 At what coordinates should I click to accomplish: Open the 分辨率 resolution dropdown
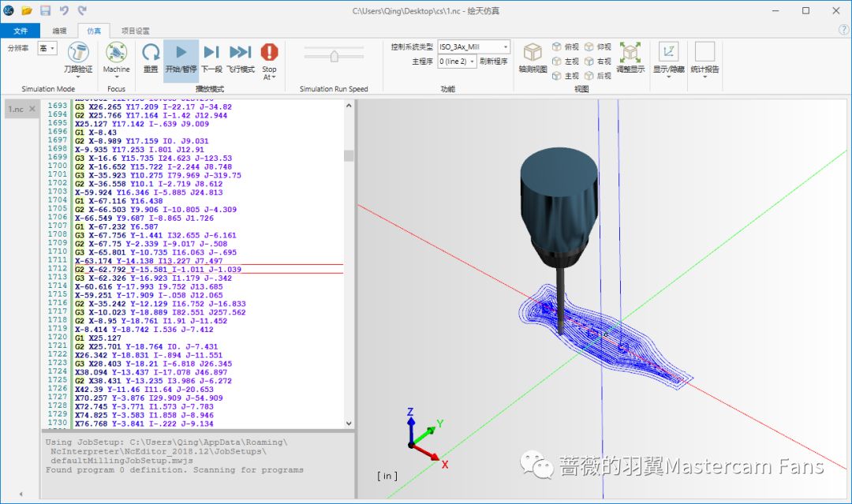[47, 48]
